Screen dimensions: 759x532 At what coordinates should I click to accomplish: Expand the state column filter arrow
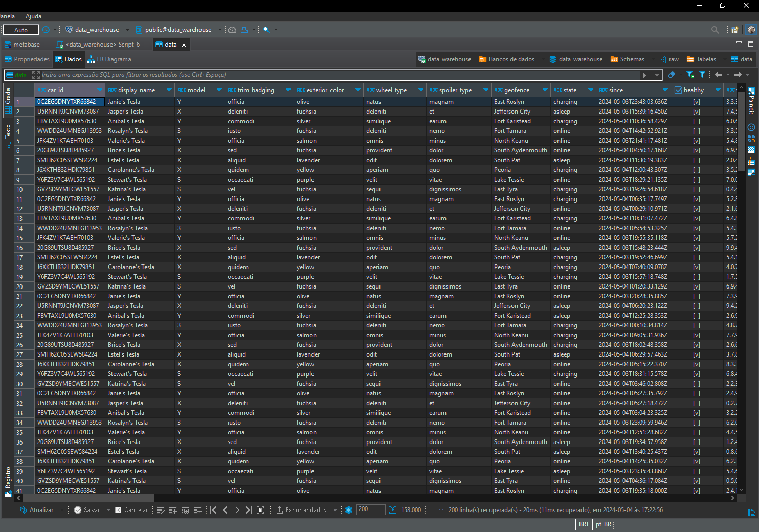click(x=590, y=90)
